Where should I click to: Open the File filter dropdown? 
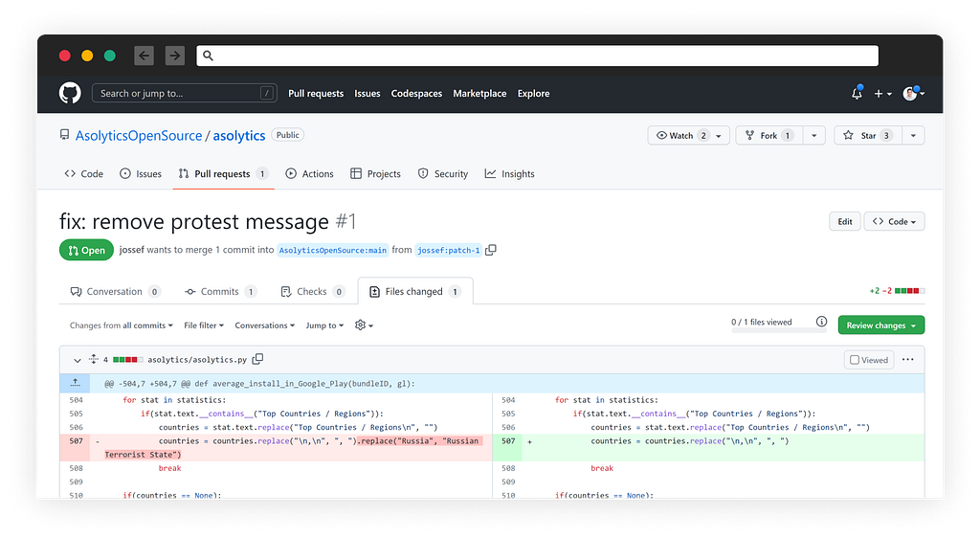pyautogui.click(x=204, y=325)
